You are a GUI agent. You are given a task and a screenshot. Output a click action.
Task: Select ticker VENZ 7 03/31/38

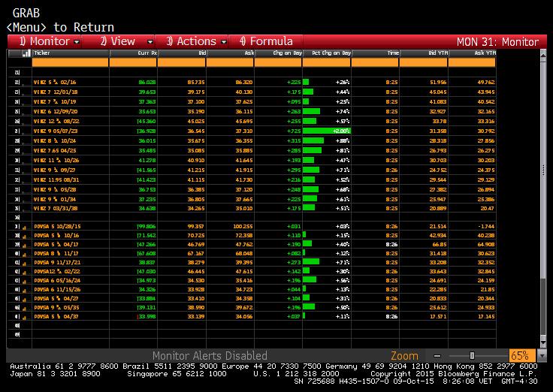point(56,208)
